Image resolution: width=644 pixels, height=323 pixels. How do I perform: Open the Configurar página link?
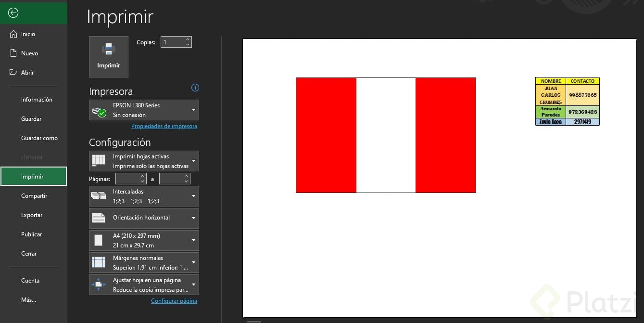pyautogui.click(x=174, y=301)
